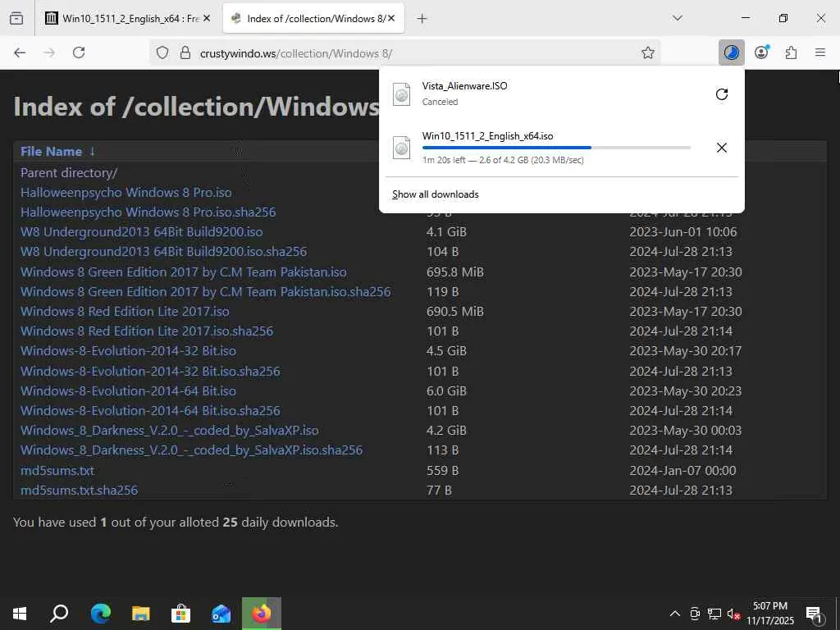Viewport: 840px width, 630px height.
Task: Open the notification center icon
Action: point(815,615)
